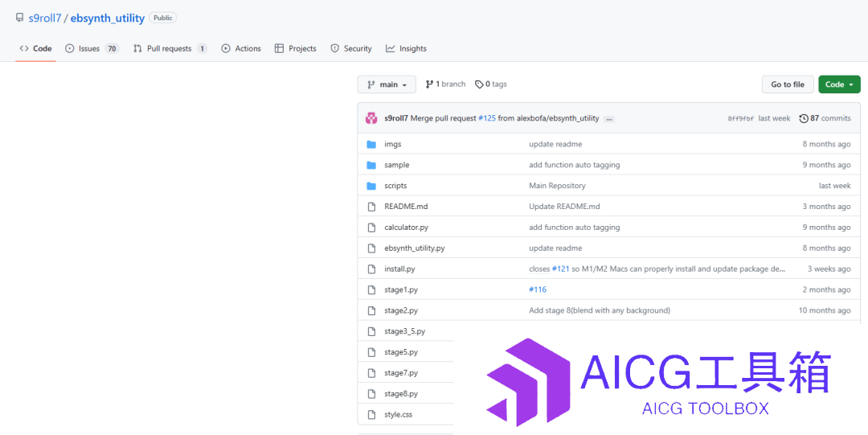This screenshot has height=435, width=868.
Task: Open the stage1.py file
Action: (x=401, y=289)
